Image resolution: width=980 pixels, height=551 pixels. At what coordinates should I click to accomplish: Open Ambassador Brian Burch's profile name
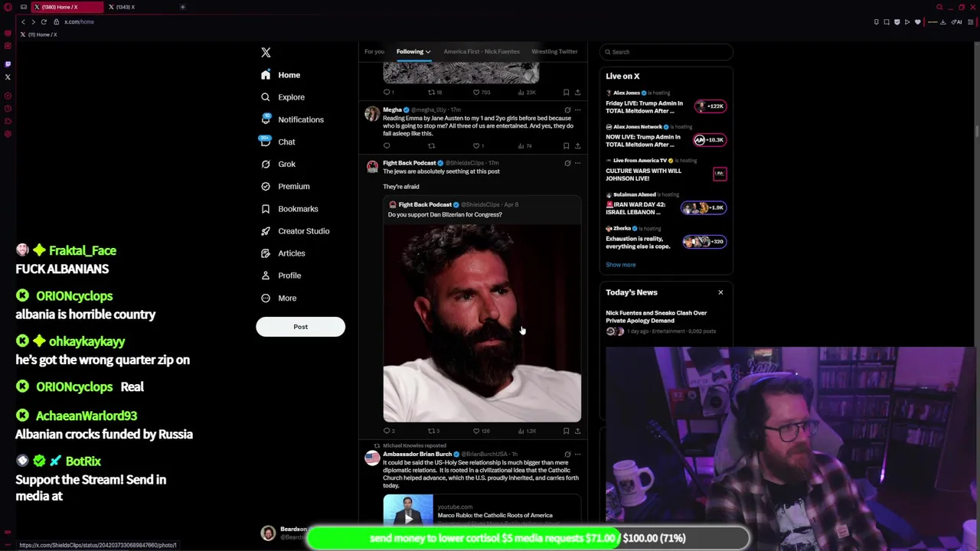pos(417,454)
